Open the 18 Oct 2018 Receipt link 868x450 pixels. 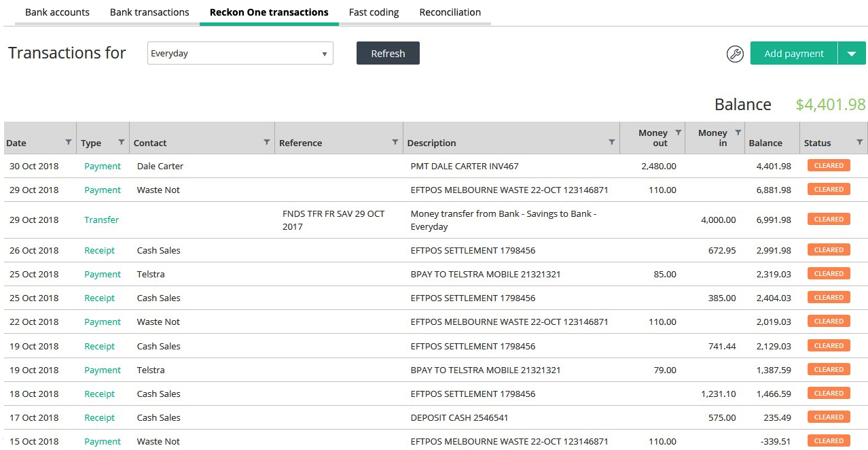tap(99, 394)
